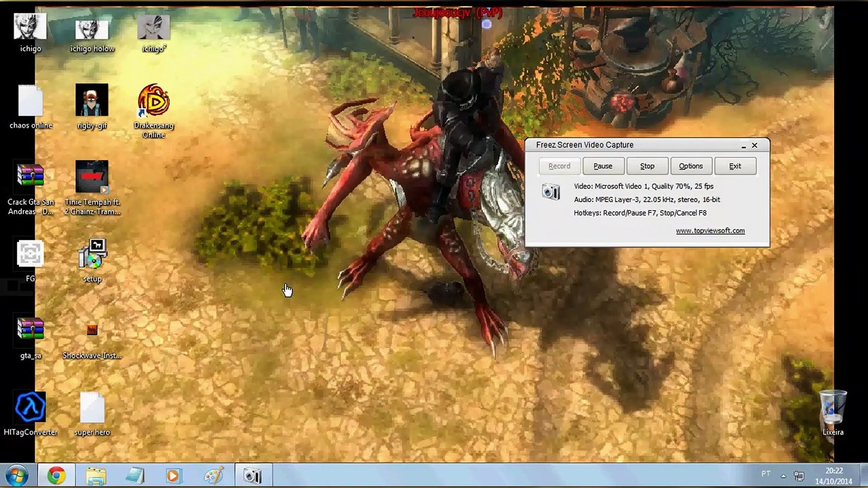Select the super hero desktop file
868x488 pixels.
coord(92,414)
